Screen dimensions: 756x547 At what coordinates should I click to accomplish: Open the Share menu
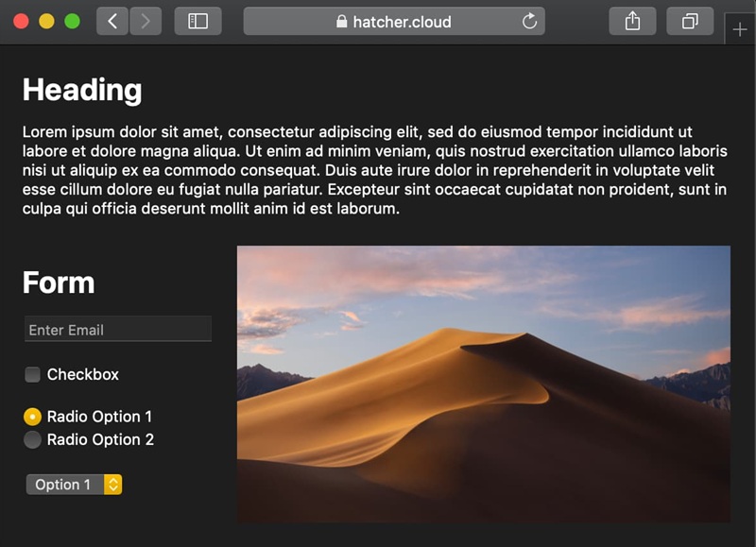coord(632,21)
